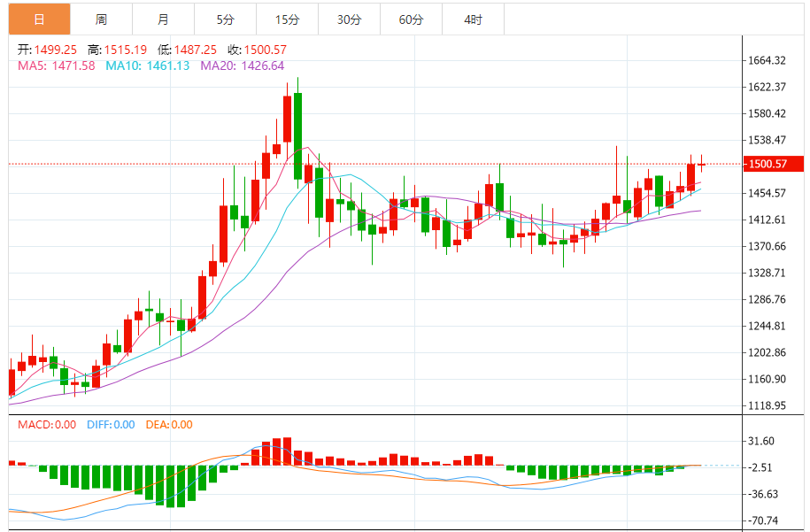Click the DIFF indicator label

click(111, 425)
